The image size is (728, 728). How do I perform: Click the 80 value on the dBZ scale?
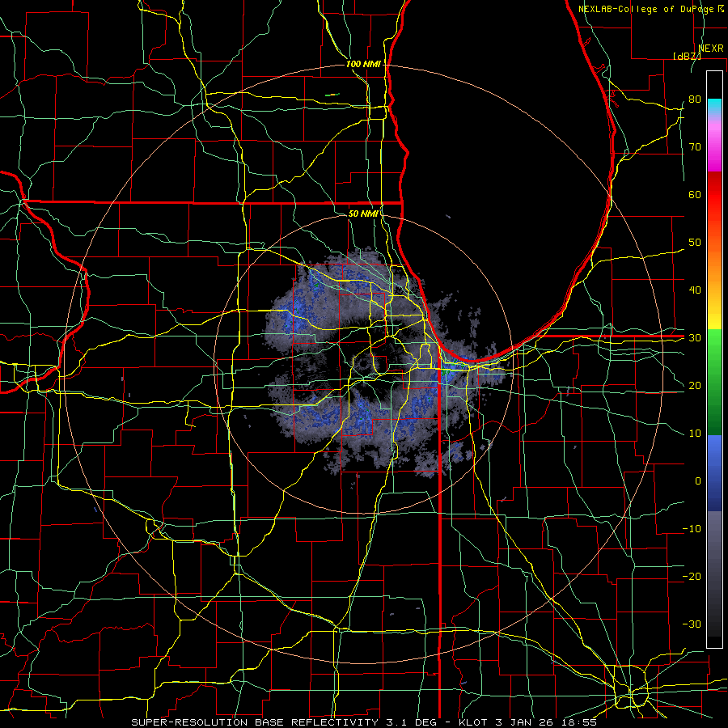[695, 99]
